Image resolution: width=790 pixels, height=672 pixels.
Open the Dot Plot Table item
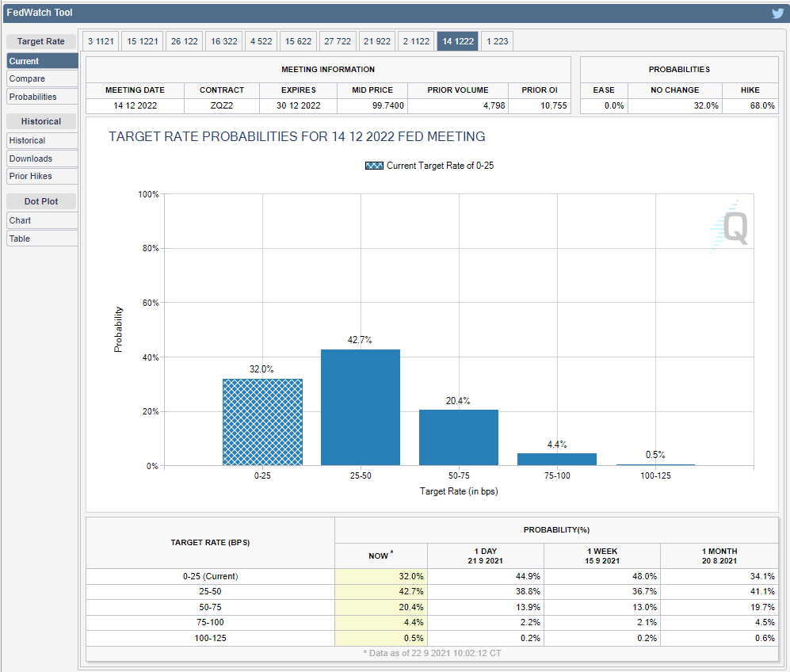click(42, 239)
